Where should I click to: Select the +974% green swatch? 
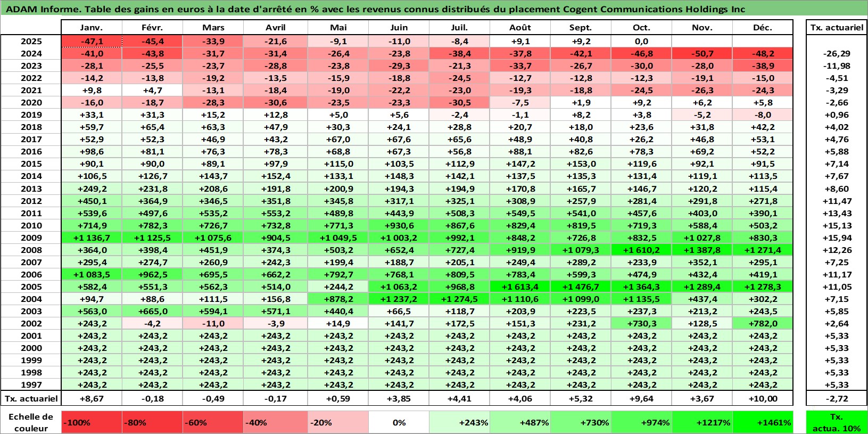[x=642, y=422]
